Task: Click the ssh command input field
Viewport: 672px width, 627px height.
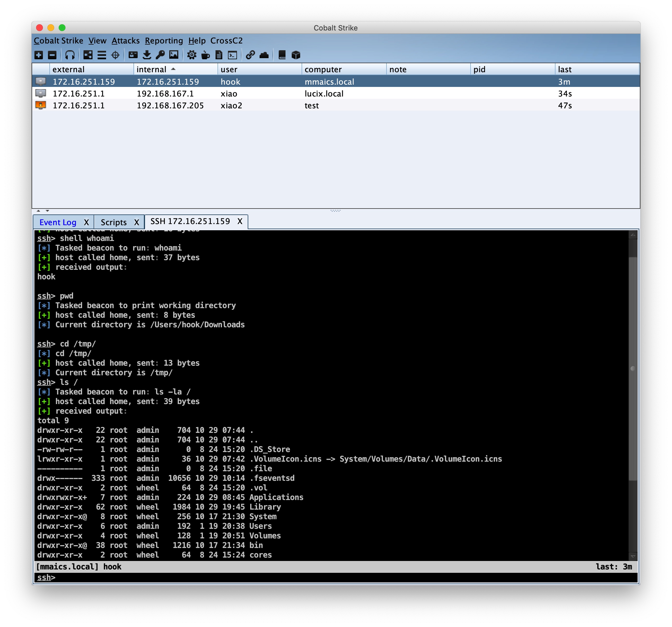Action: click(338, 577)
